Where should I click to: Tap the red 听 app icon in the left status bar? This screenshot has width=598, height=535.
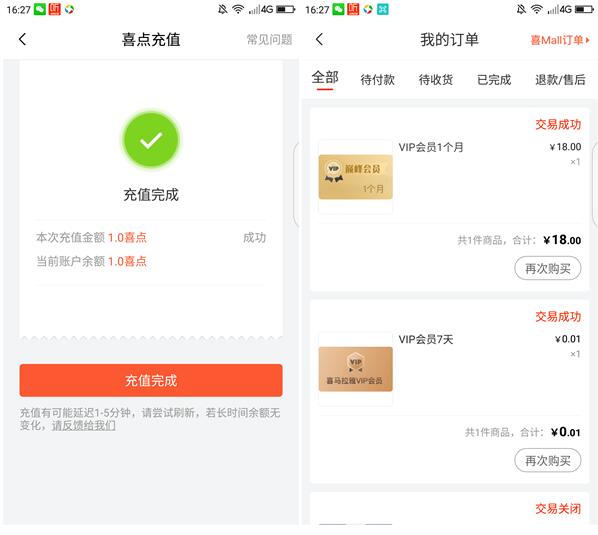pos(55,9)
